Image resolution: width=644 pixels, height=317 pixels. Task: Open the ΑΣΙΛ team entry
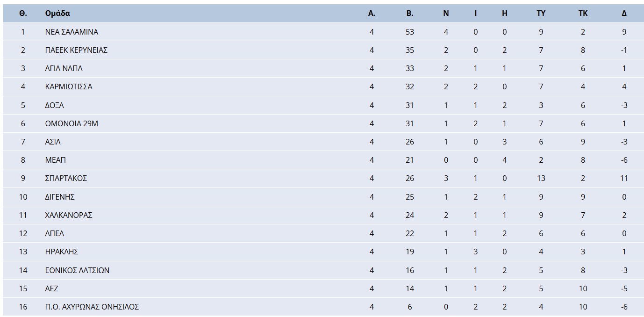[x=53, y=142]
